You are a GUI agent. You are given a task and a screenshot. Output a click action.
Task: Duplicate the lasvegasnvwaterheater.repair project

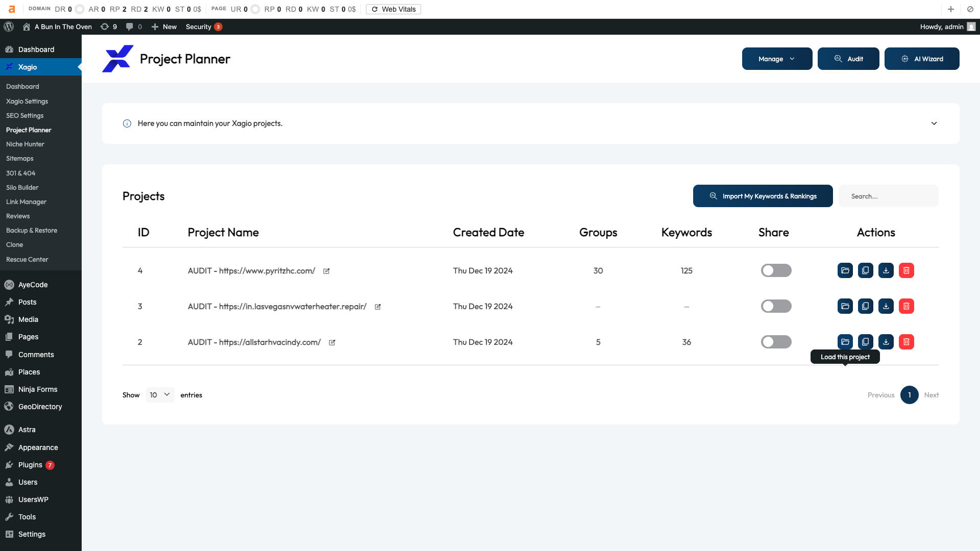(x=866, y=306)
